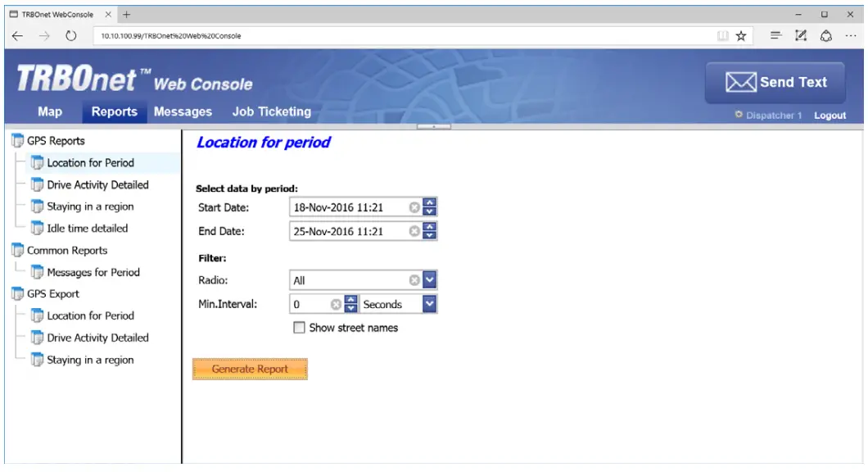The image size is (868, 472).
Task: Go forward in the browser
Action: click(x=44, y=36)
